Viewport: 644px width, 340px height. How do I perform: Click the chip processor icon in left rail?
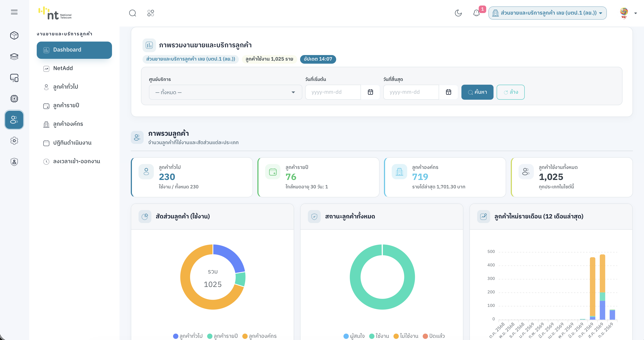pos(14,99)
